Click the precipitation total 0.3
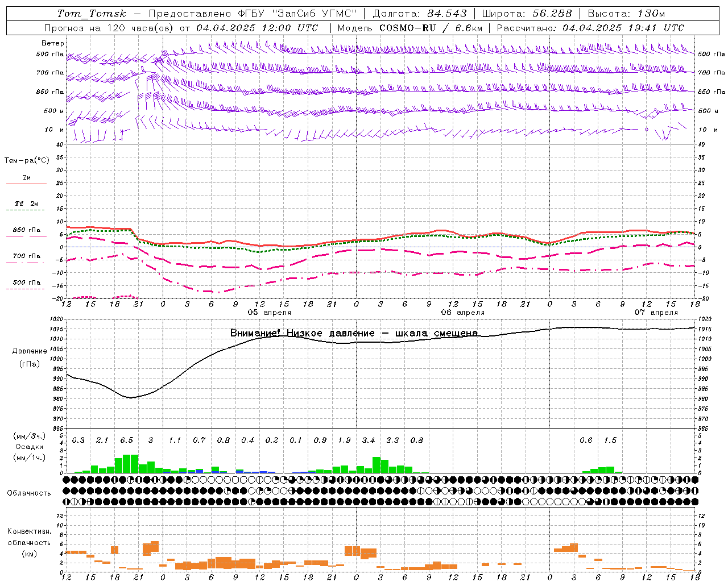This screenshot has height=582, width=728. (x=78, y=440)
